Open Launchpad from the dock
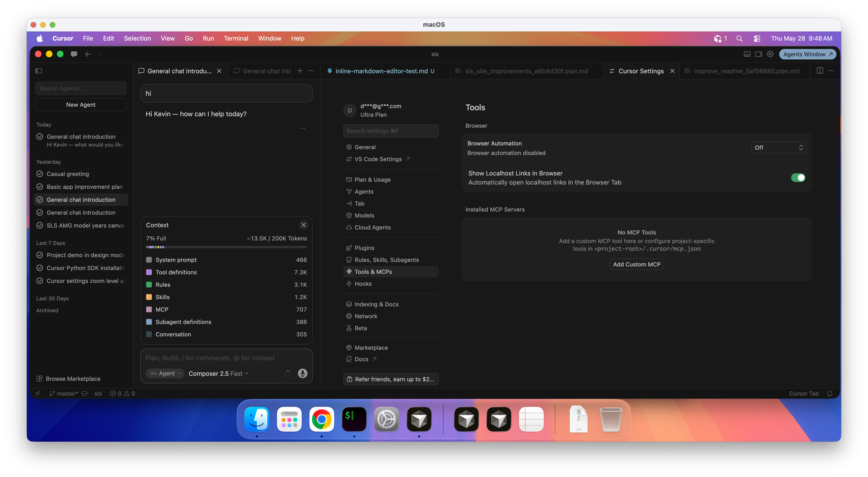Viewport: 868px width, 477px height. point(289,419)
